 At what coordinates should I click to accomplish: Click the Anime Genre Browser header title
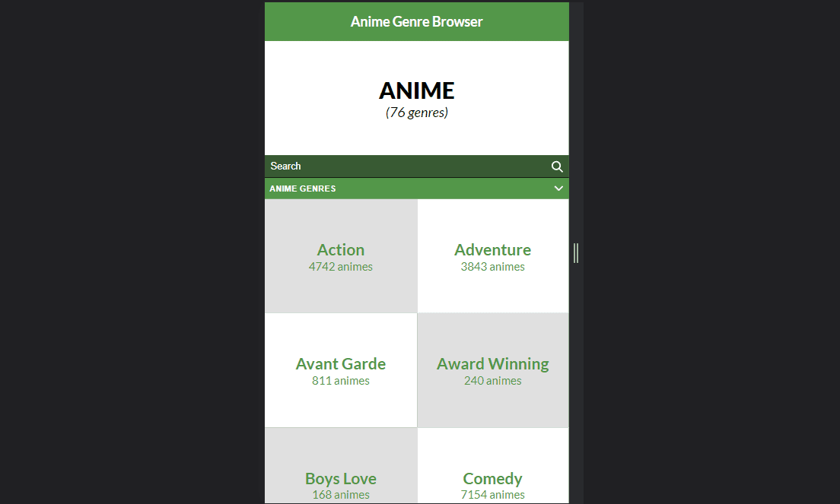click(416, 21)
